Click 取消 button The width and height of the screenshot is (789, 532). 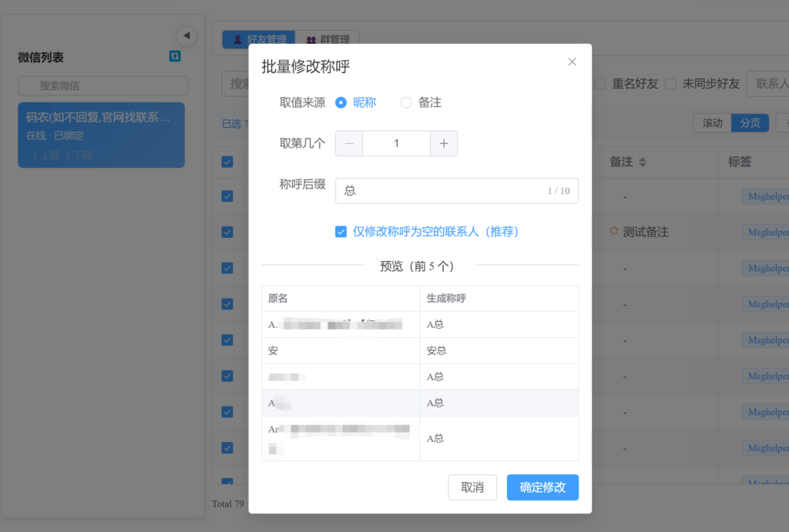[x=472, y=487]
